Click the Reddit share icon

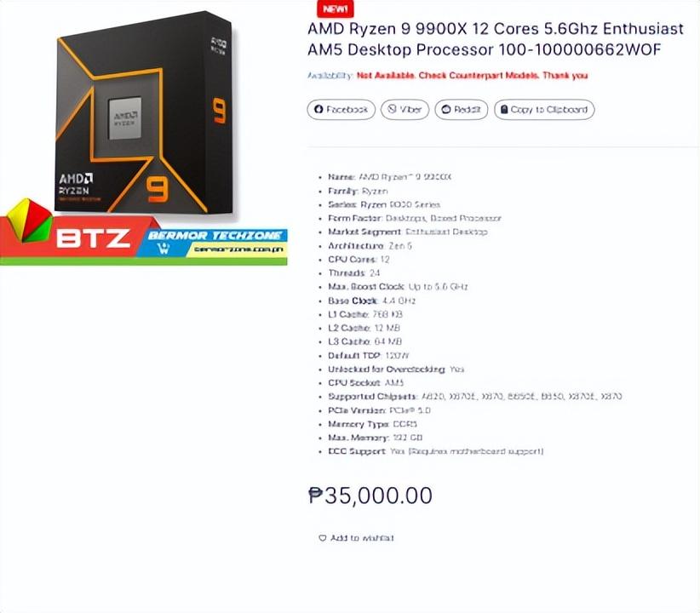446,109
